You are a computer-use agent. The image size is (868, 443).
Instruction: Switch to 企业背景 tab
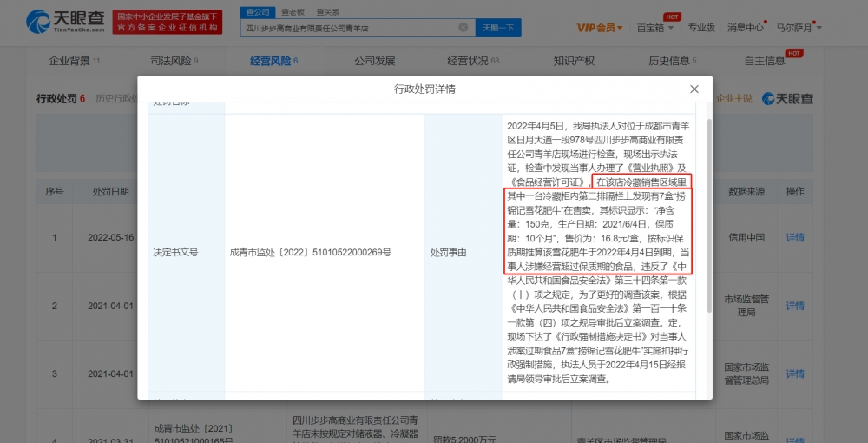tap(74, 61)
